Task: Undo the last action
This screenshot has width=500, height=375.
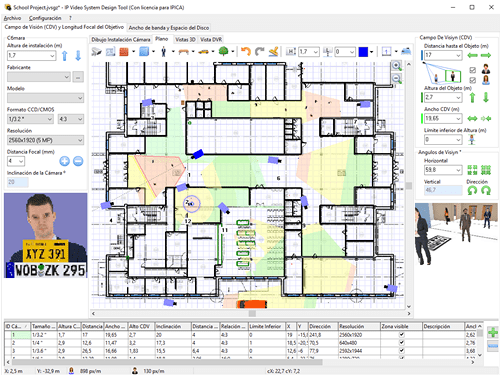Action: (x=246, y=51)
